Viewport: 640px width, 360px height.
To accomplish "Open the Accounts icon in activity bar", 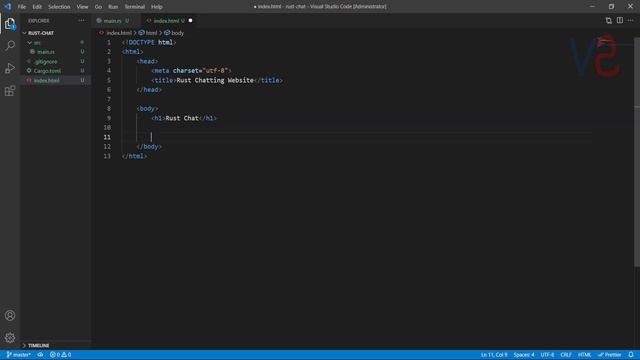I will click(x=10, y=316).
